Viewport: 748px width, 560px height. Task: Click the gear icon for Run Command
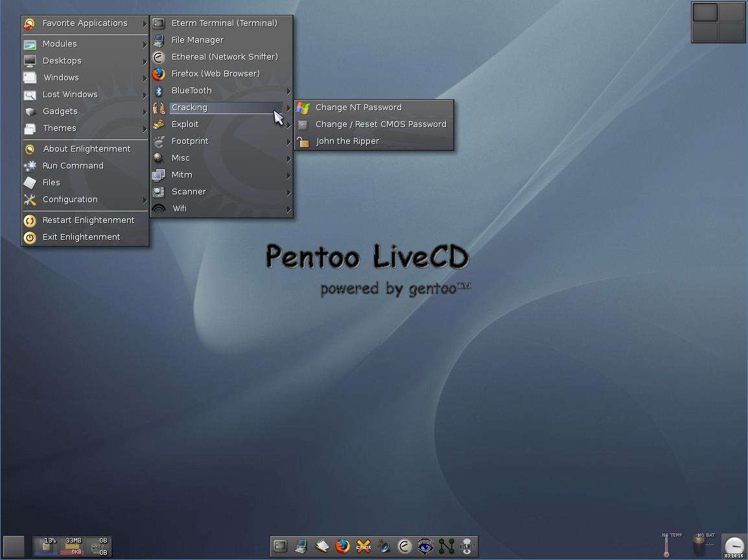click(30, 166)
